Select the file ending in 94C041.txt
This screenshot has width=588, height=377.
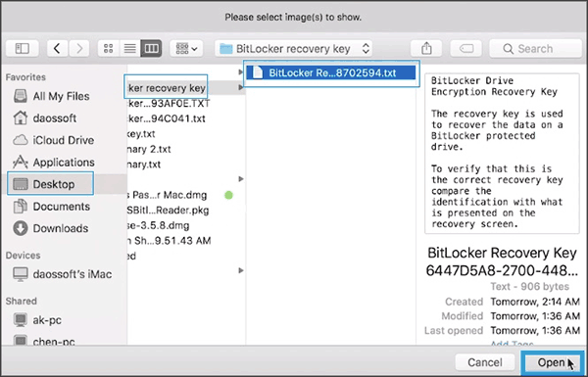point(167,118)
